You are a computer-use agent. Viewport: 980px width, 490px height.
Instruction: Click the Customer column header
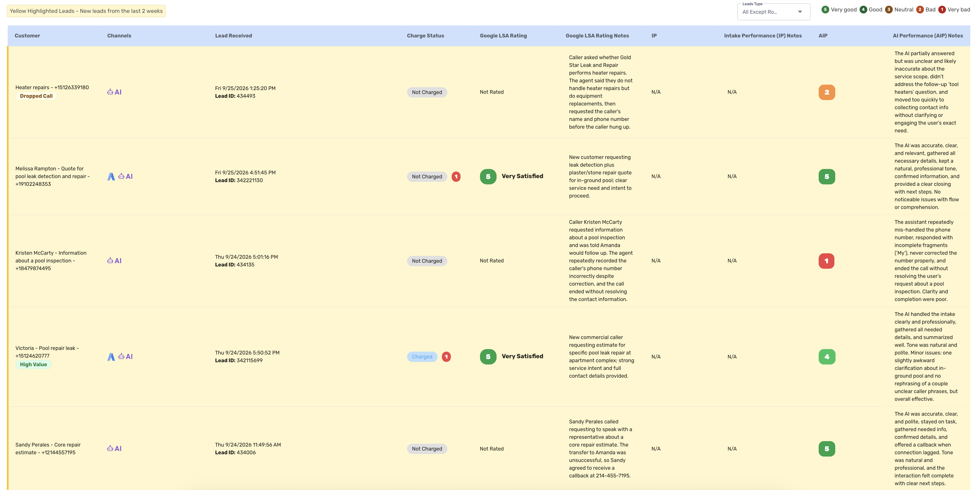27,36
